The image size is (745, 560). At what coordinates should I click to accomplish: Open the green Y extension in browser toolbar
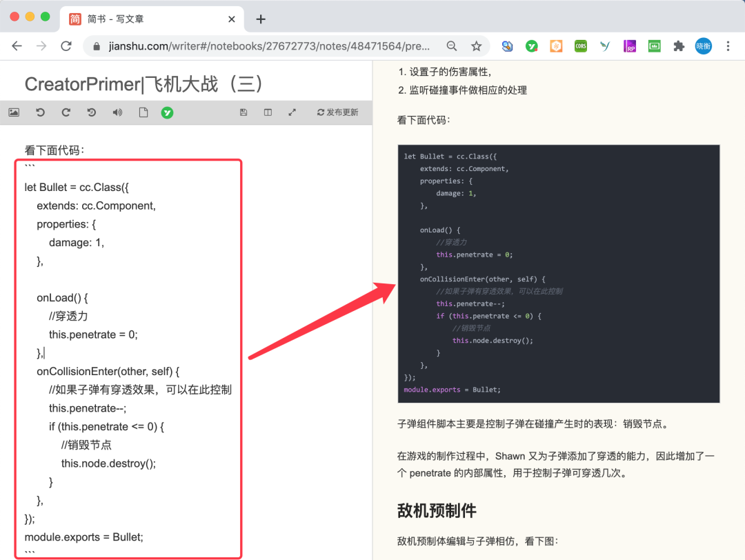coord(532,46)
